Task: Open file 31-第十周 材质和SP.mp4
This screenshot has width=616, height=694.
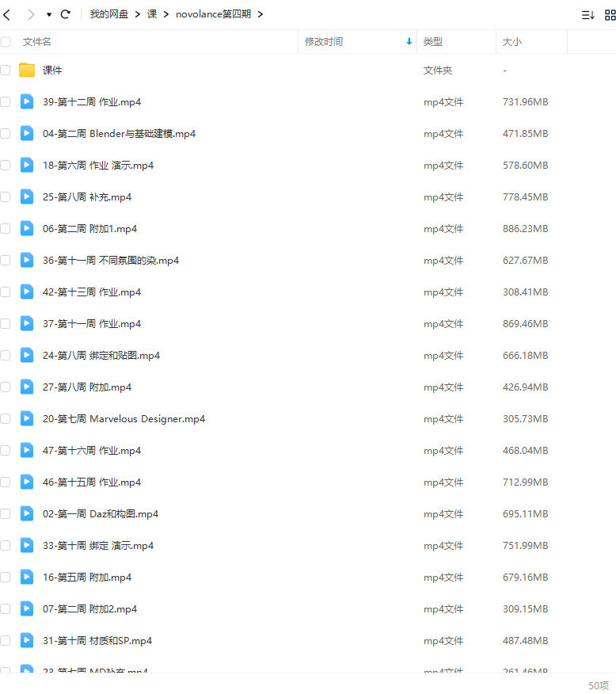Action: (x=97, y=640)
